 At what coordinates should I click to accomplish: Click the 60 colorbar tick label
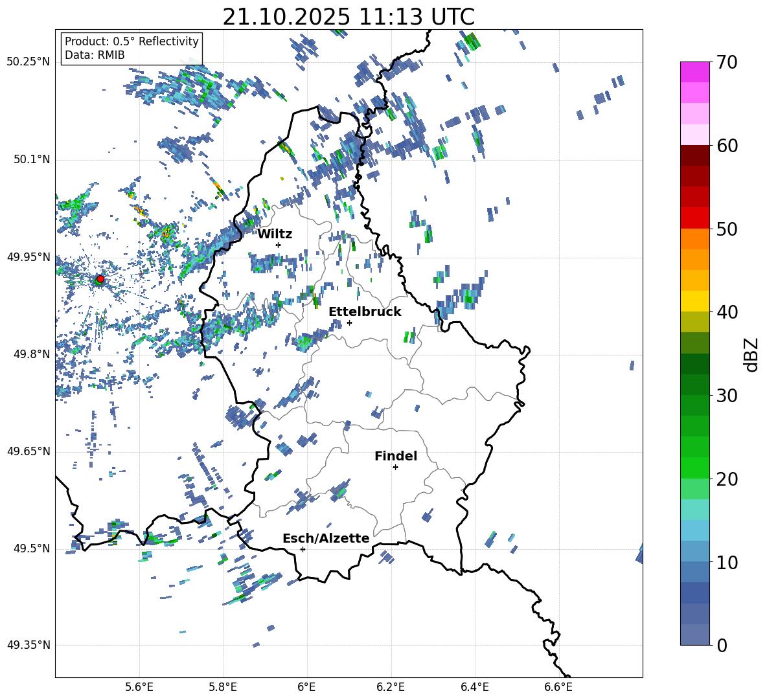[x=727, y=146]
